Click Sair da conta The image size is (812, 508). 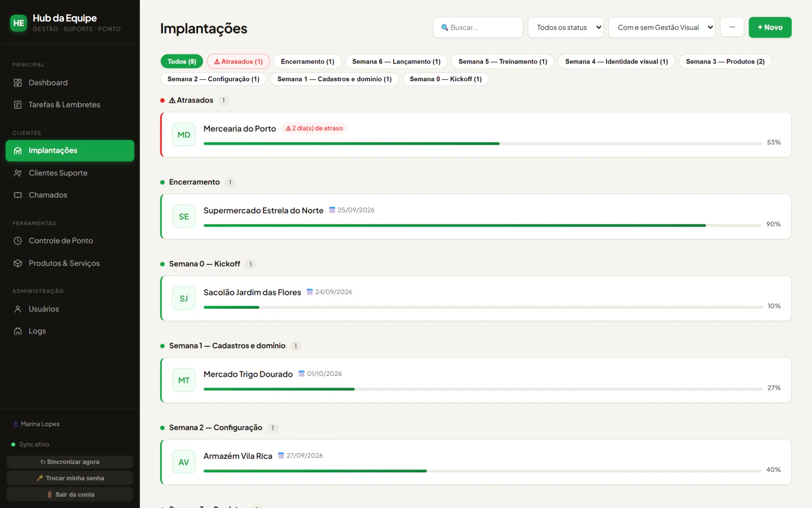coord(70,494)
